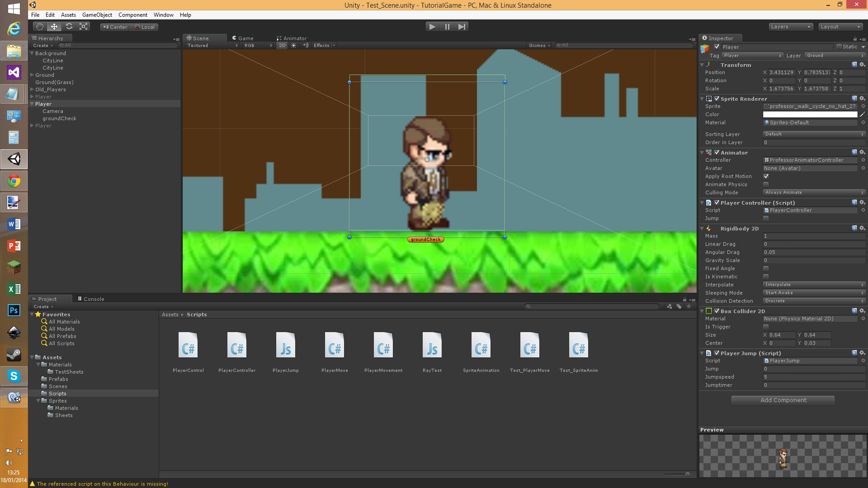Switch to the Game tab

243,38
